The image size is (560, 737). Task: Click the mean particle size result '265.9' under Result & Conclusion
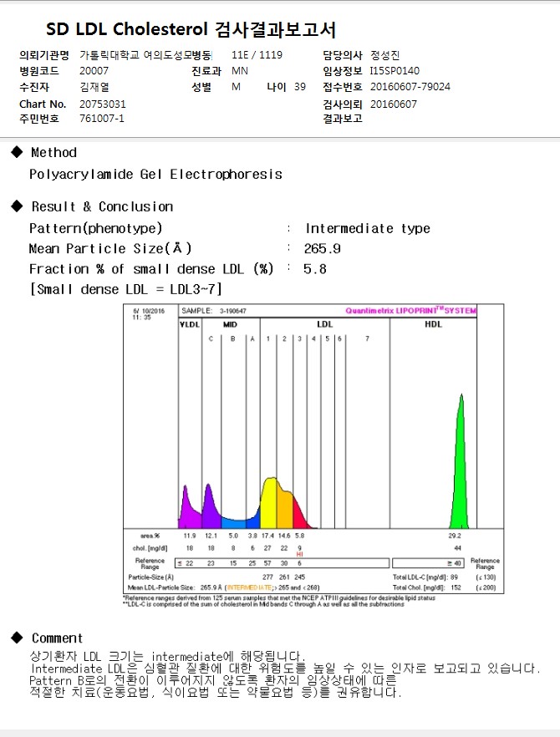[x=322, y=249]
